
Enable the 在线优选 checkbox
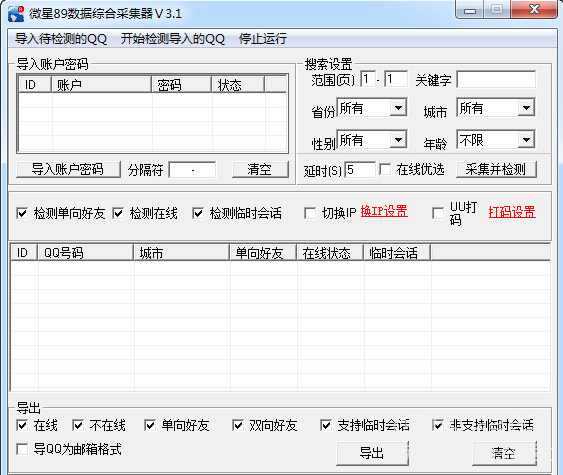tap(385, 169)
